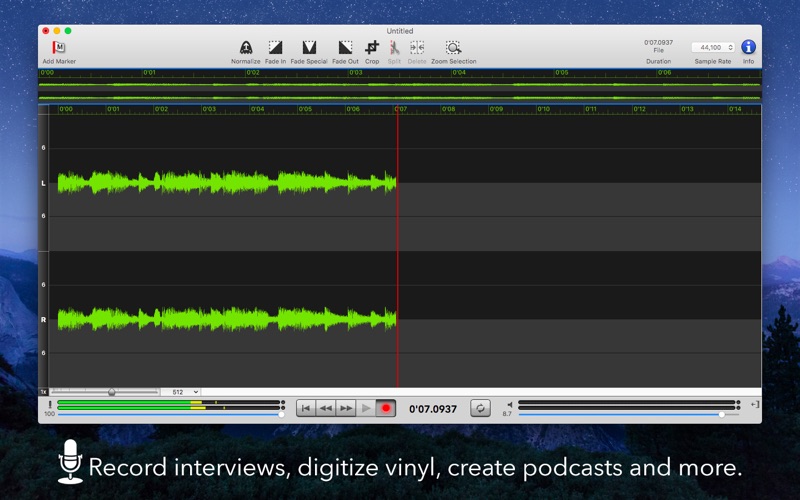Open the Fade Special tool
This screenshot has height=500, width=800.
click(x=309, y=48)
